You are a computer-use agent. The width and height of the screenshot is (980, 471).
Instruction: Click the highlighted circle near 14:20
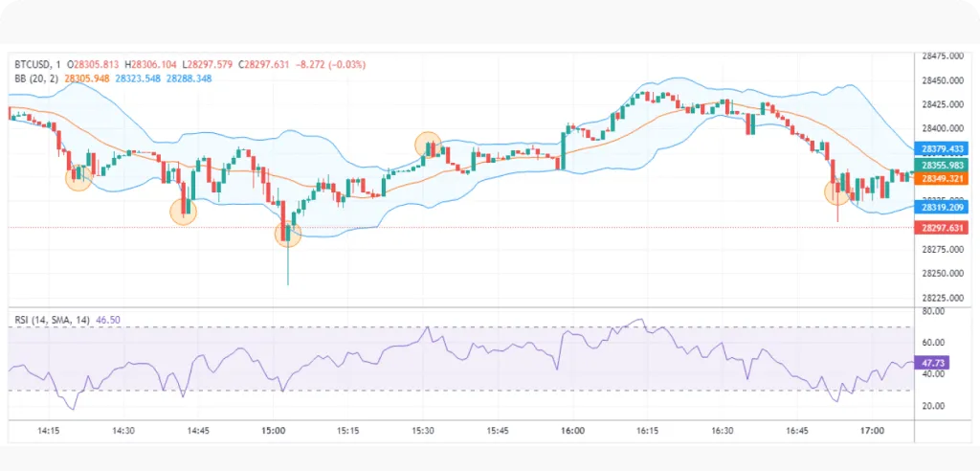[78, 177]
